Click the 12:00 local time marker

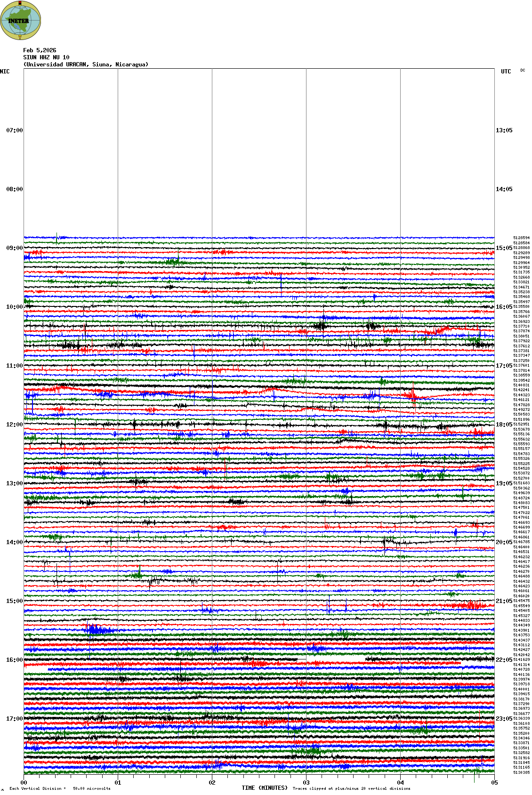pyautogui.click(x=14, y=425)
